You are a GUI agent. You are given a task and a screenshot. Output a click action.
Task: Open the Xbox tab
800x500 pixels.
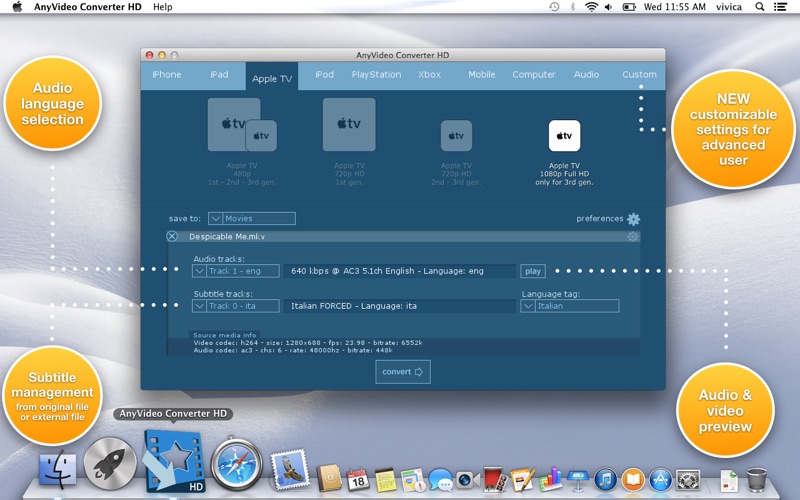click(x=429, y=74)
